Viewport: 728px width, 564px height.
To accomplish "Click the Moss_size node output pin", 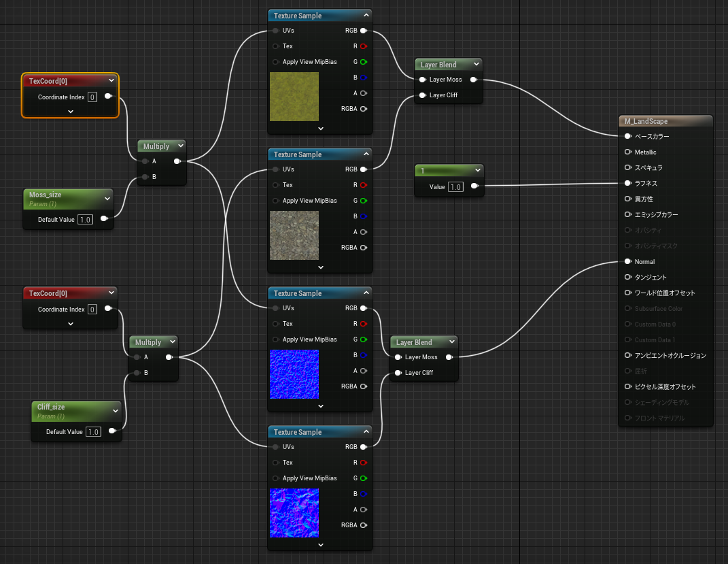I will coord(104,219).
